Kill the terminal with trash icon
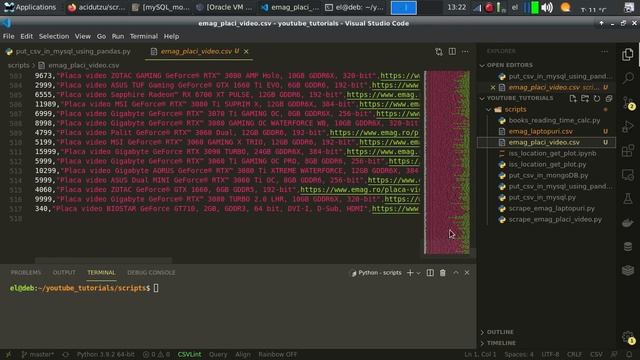Screen dimensions: 640x360 click(443, 273)
